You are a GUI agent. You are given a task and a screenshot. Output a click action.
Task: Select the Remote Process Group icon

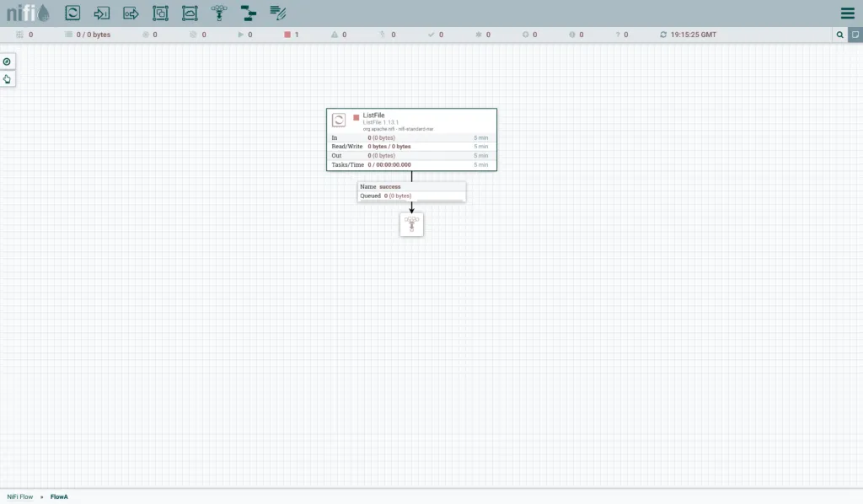(190, 13)
